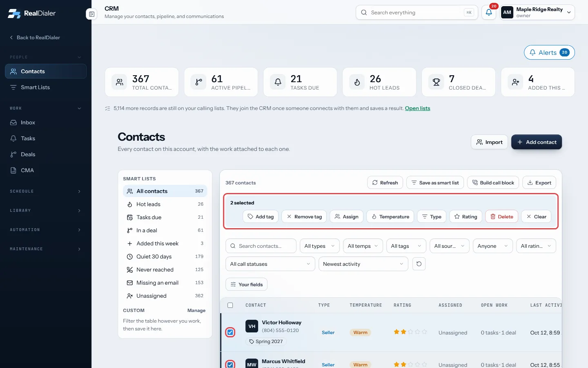Screen dimensions: 588x368
Task: Open the Anyone assignee filter
Action: pyautogui.click(x=493, y=246)
